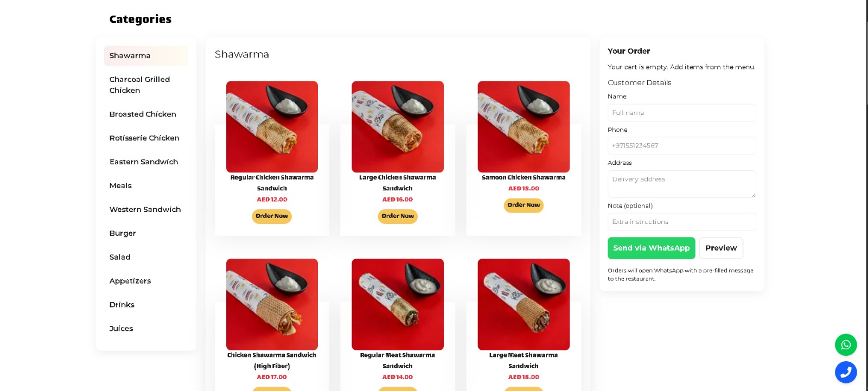Viewport: 868px width, 391px height.
Task: Click the green WhatsApp floating icon
Action: coord(846,345)
